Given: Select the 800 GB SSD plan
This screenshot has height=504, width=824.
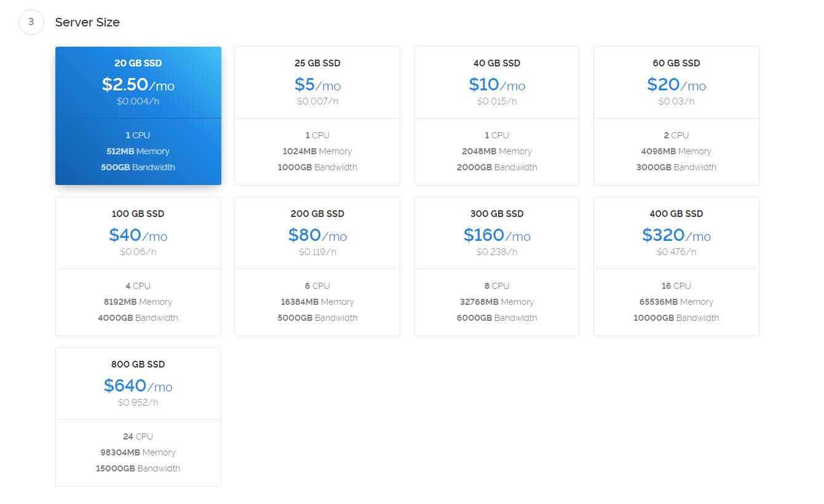Looking at the screenshot, I should 138,417.
